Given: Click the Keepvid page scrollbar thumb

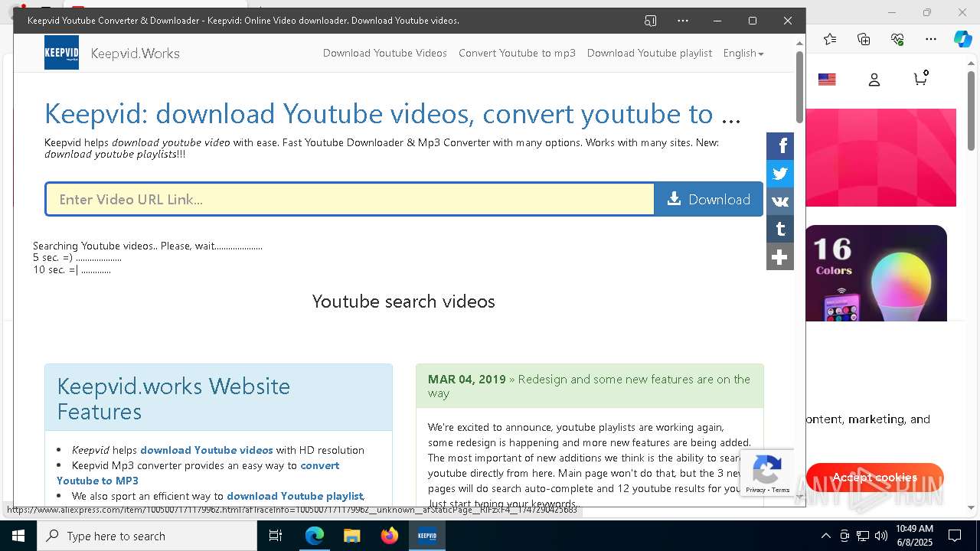Looking at the screenshot, I should click(800, 86).
